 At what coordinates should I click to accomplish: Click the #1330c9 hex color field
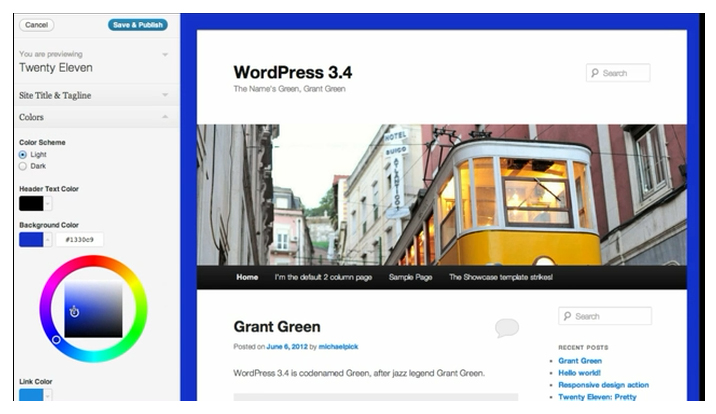pos(79,240)
